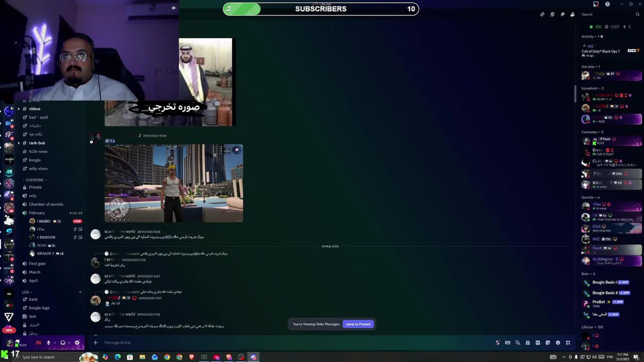The height and width of the screenshot is (362, 644).
Task: Click Activity settings gear in member list
Action: (x=601, y=36)
